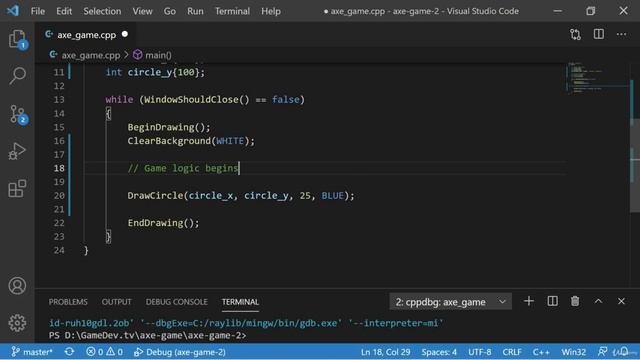The width and height of the screenshot is (640, 360).
Task: Click the Open Changes compare icon
Action: [576, 35]
